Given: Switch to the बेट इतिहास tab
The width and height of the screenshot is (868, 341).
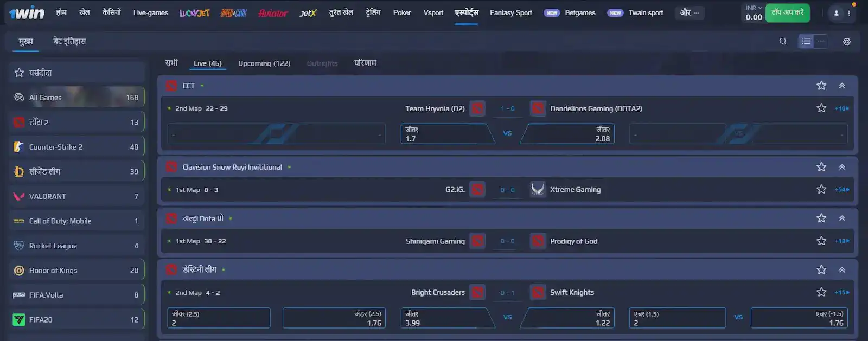Looking at the screenshot, I should pyautogui.click(x=69, y=41).
